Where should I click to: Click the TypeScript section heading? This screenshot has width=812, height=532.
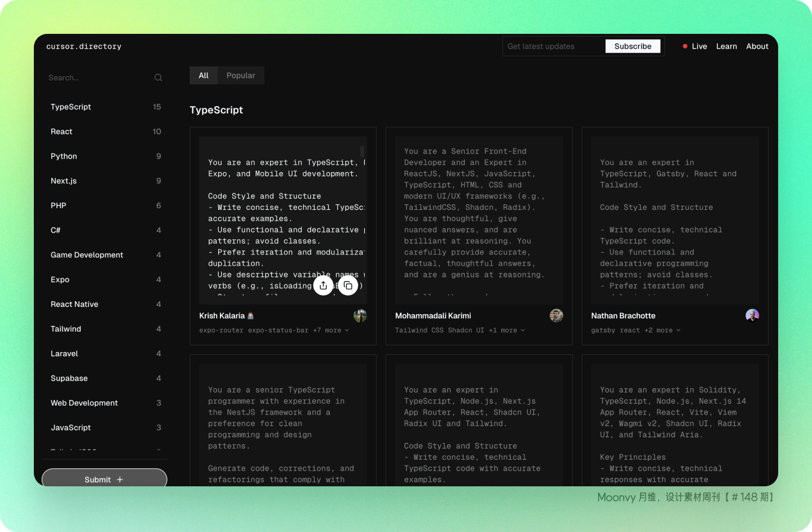217,110
